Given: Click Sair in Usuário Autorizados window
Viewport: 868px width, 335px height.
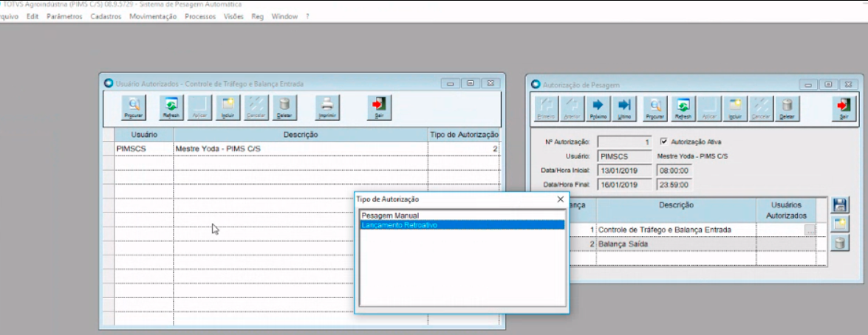Looking at the screenshot, I should [x=379, y=107].
